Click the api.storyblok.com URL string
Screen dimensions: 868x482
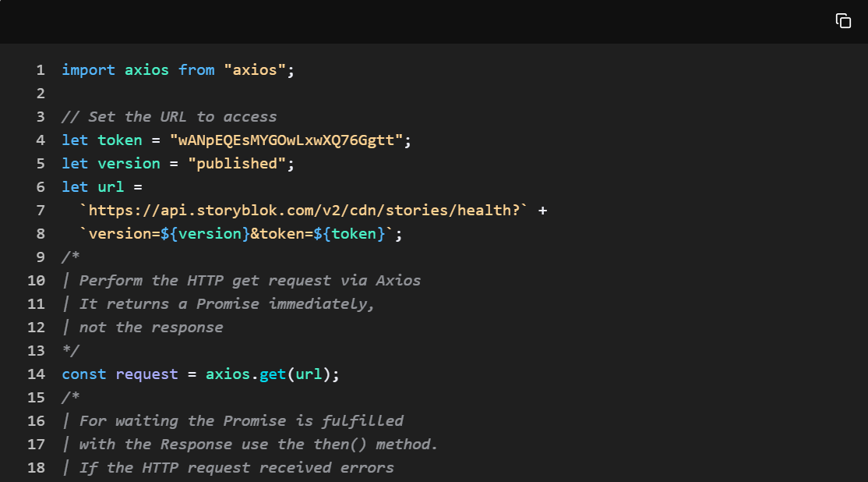[x=303, y=211]
